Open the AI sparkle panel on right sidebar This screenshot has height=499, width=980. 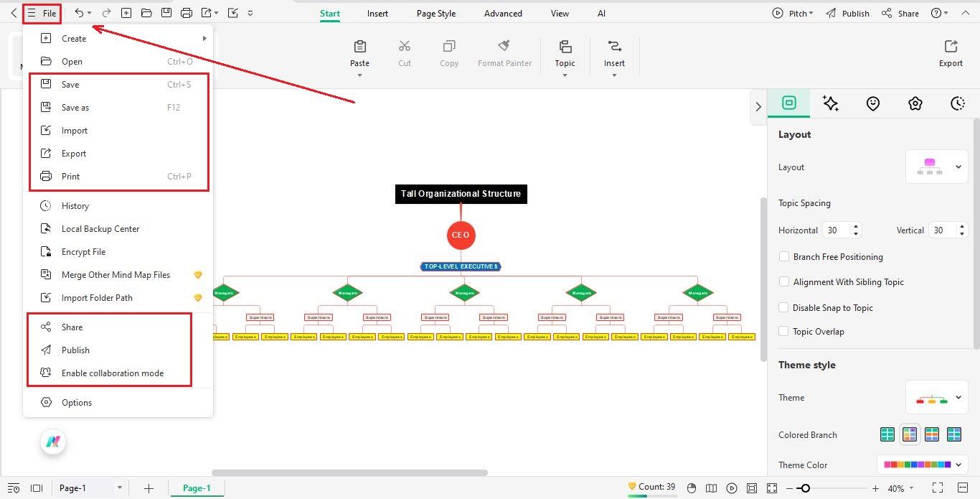tap(831, 103)
